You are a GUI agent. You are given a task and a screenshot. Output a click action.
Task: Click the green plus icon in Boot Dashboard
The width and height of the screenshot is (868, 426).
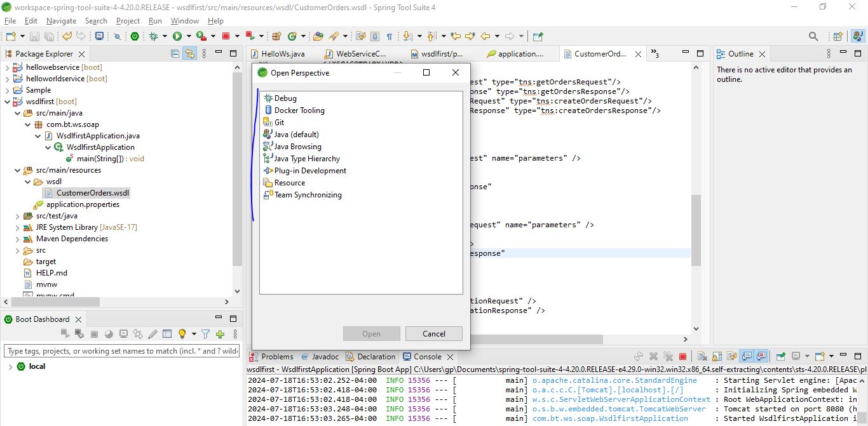tap(220, 334)
